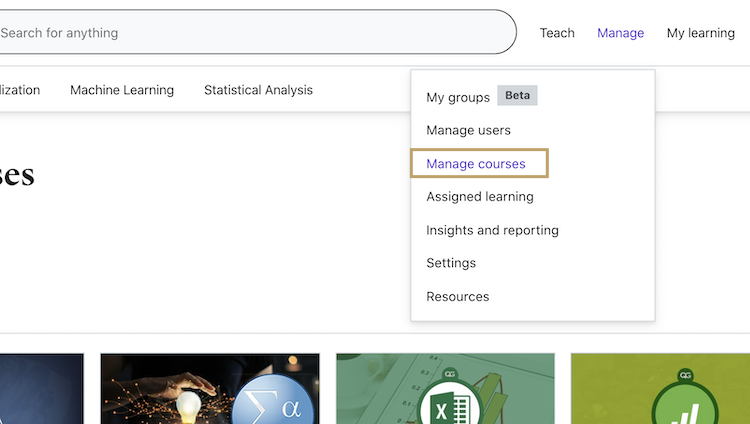The image size is (750, 424).
Task: Click the Search for anything field
Action: coord(250,33)
